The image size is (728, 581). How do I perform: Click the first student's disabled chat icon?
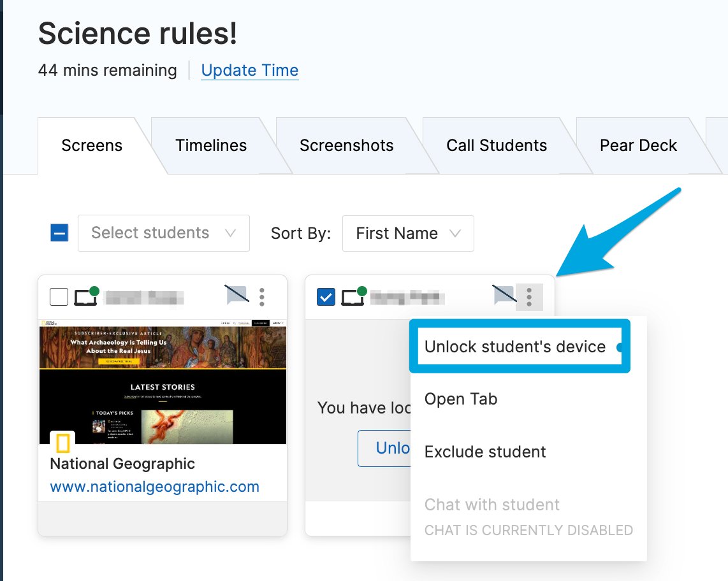pos(237,295)
